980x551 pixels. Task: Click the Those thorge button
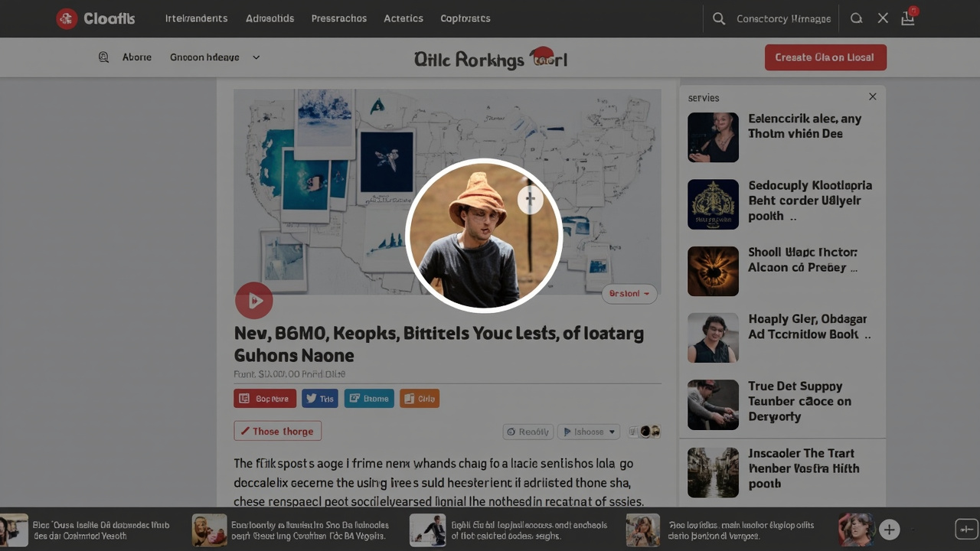click(277, 431)
